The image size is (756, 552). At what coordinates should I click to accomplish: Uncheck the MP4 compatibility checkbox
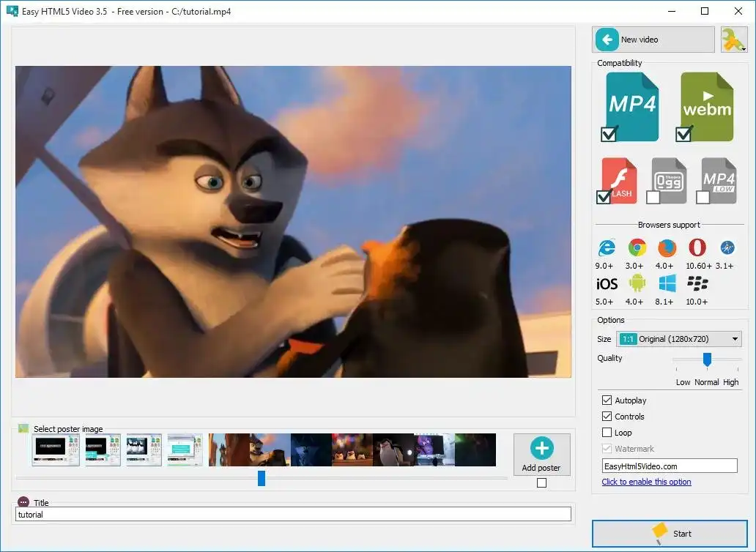(x=609, y=134)
